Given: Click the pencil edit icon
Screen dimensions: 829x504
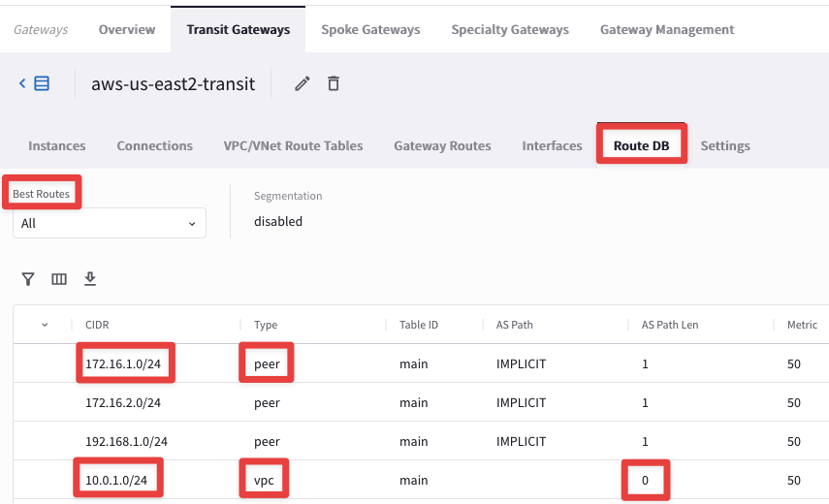Looking at the screenshot, I should (x=303, y=83).
